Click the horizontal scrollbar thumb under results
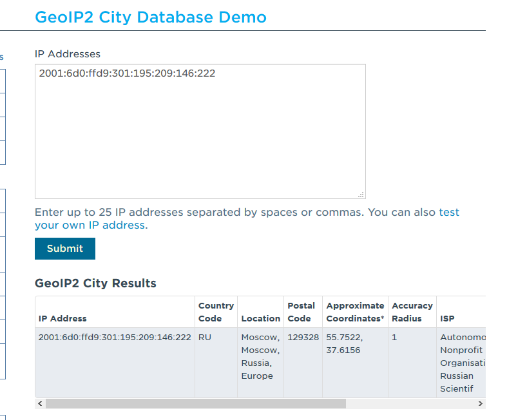Screen dimensions: 527x420 coord(196,403)
